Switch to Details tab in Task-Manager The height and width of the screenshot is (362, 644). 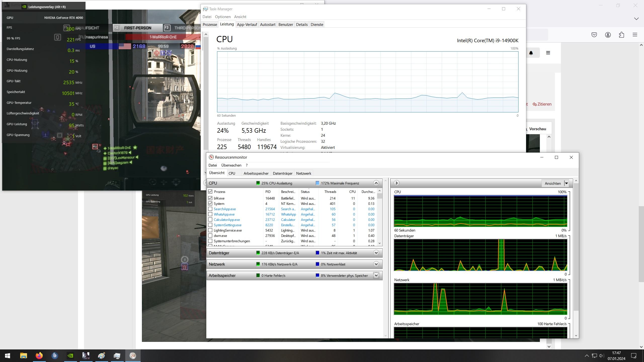302,25
